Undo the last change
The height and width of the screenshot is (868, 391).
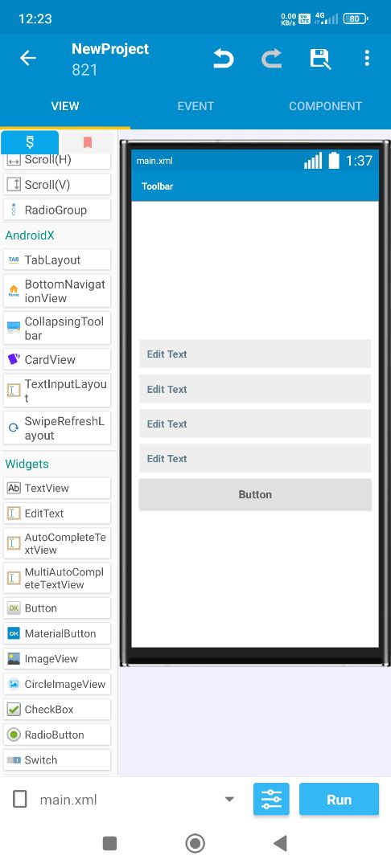click(223, 58)
